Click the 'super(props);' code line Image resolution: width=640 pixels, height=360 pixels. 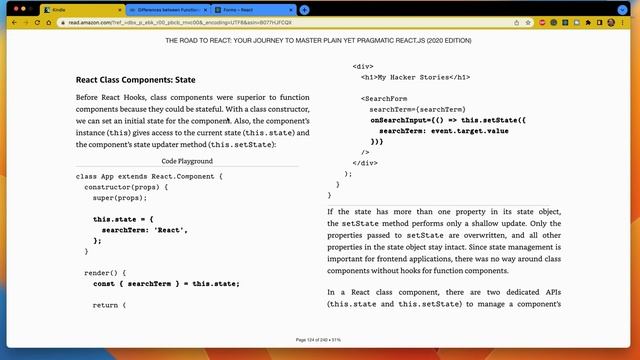pyautogui.click(x=120, y=198)
